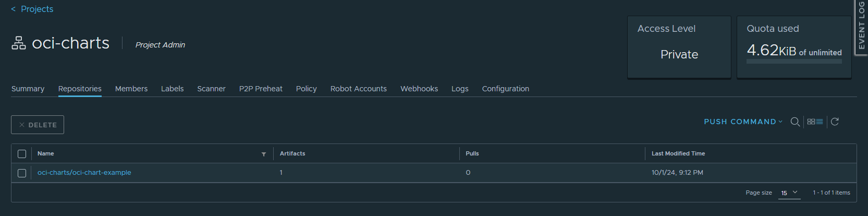Click the quota used progress bar
Viewport: 868px width, 216px height.
tap(793, 62)
